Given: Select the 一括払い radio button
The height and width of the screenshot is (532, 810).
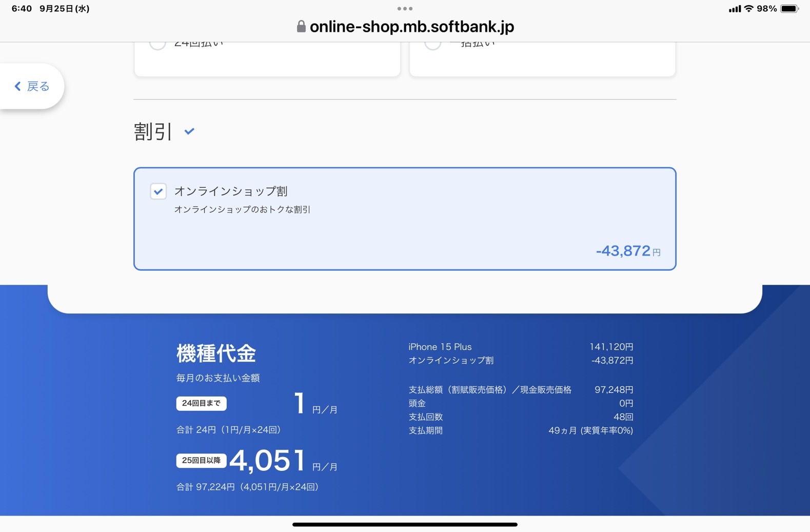Looking at the screenshot, I should tap(432, 44).
